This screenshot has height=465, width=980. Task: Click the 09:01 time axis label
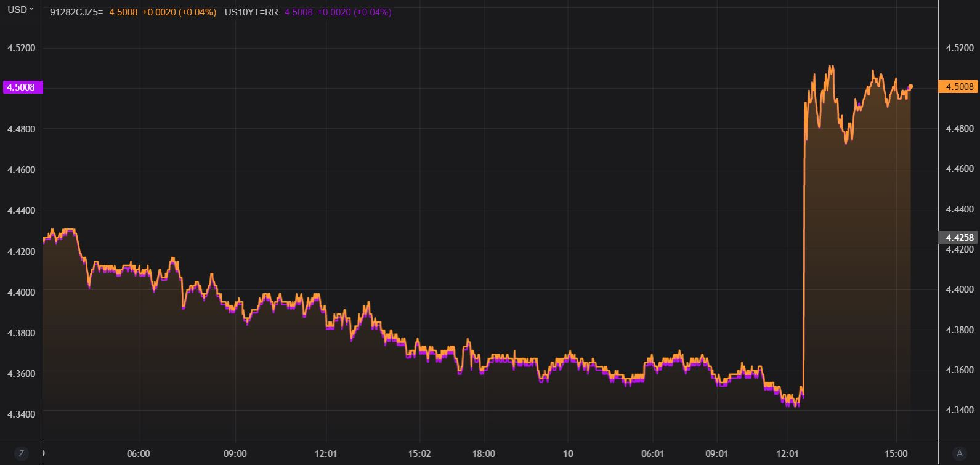(717, 453)
